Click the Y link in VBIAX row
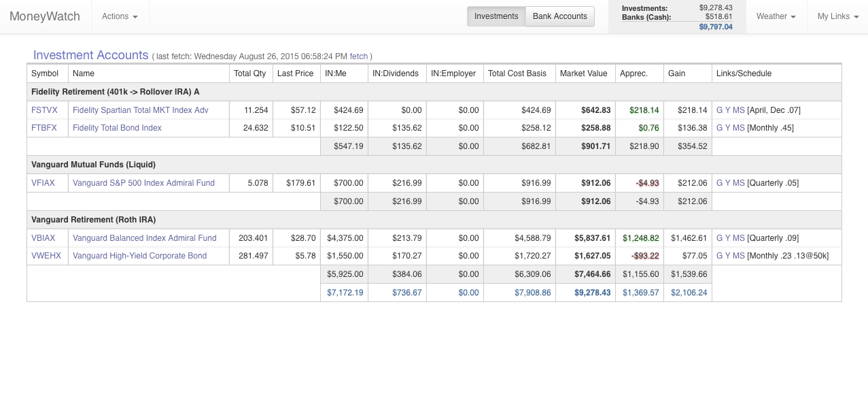This screenshot has height=398, width=868. 728,238
